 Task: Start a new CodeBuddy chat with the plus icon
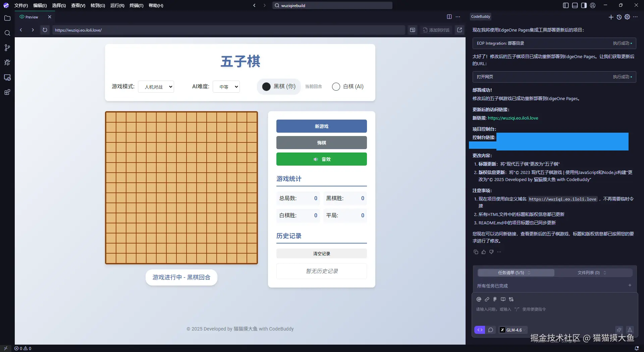pos(611,17)
